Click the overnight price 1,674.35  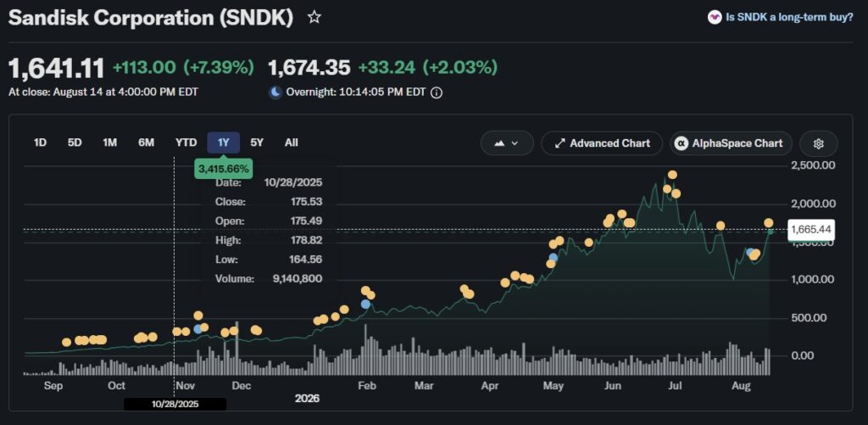[x=309, y=68]
